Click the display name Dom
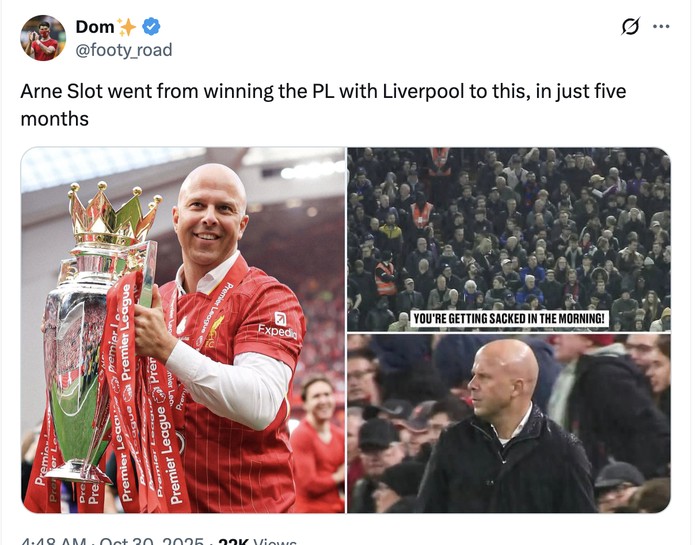Image resolution: width=700 pixels, height=545 pixels. (95, 27)
